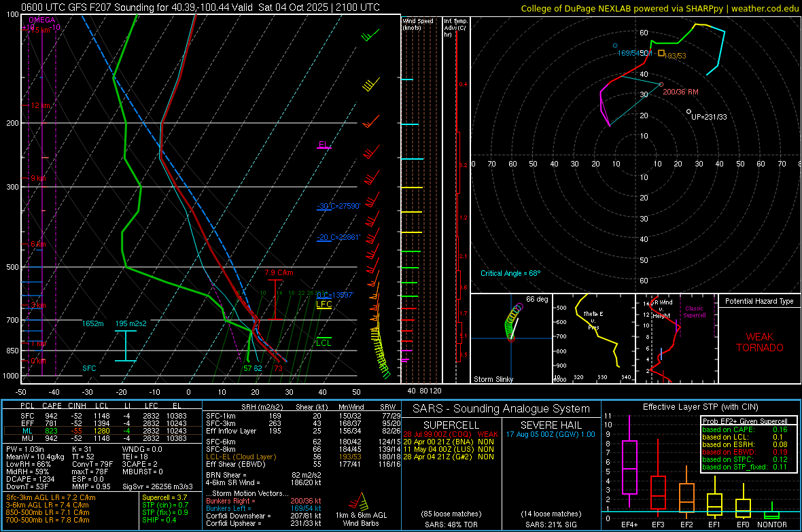Click the WEAK TORNADO hazard text
The width and height of the screenshot is (802, 532).
760,342
